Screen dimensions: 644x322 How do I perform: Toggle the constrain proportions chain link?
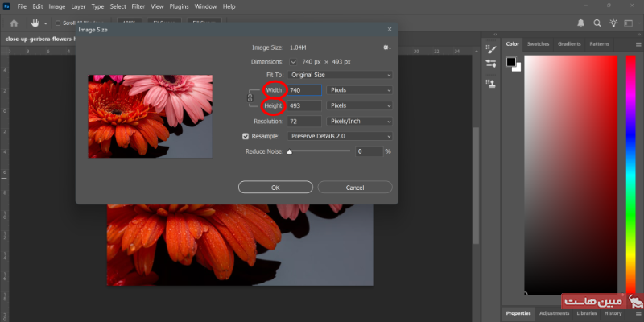[250, 97]
